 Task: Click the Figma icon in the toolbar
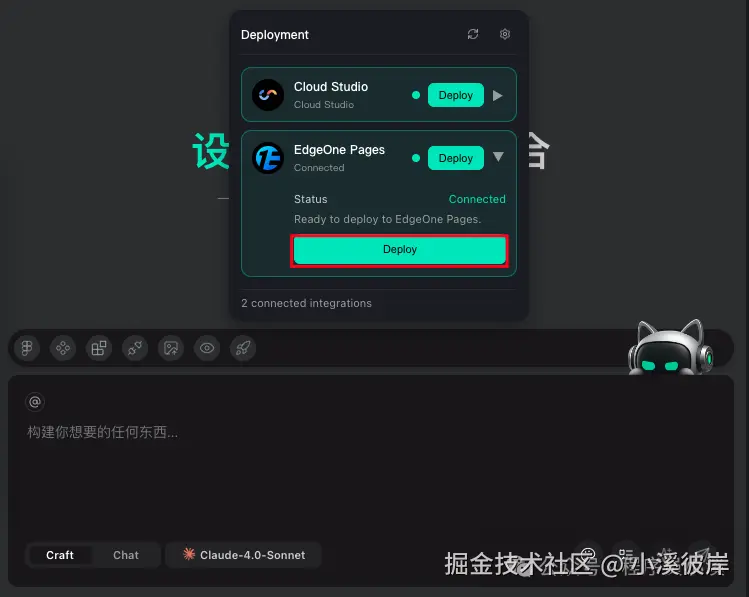click(27, 348)
